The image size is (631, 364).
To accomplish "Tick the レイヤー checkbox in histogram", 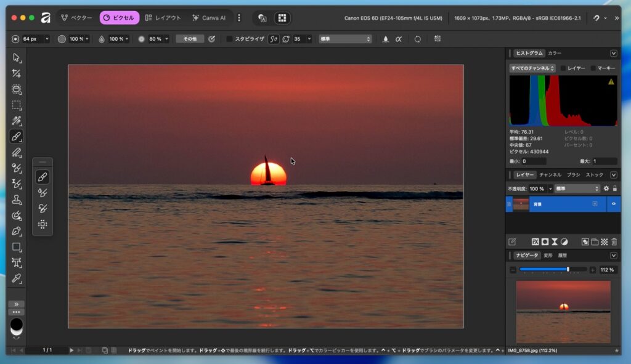I will tap(563, 68).
